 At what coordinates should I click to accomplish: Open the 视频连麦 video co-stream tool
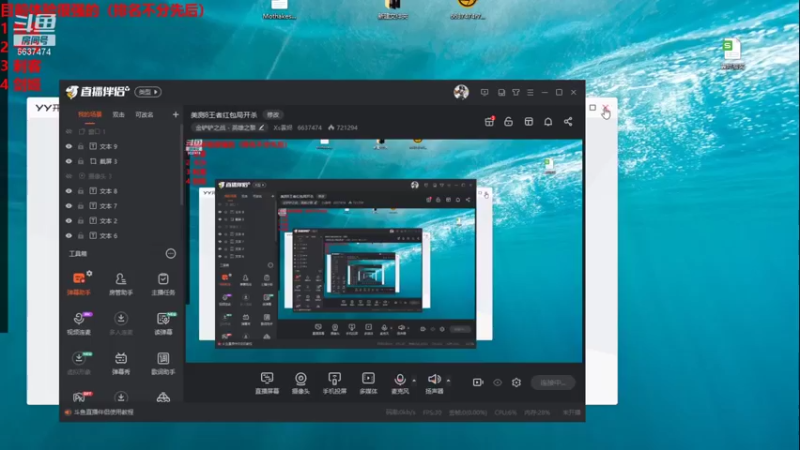coord(79,323)
